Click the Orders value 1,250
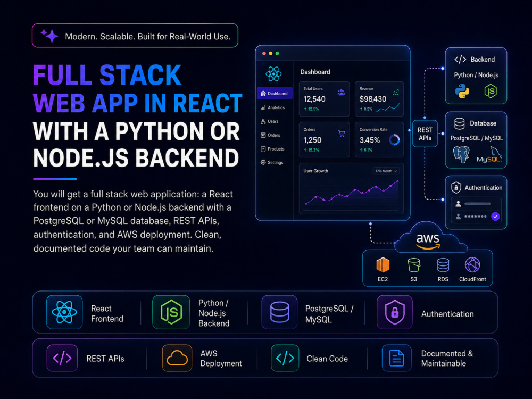532x399 pixels. coord(312,140)
